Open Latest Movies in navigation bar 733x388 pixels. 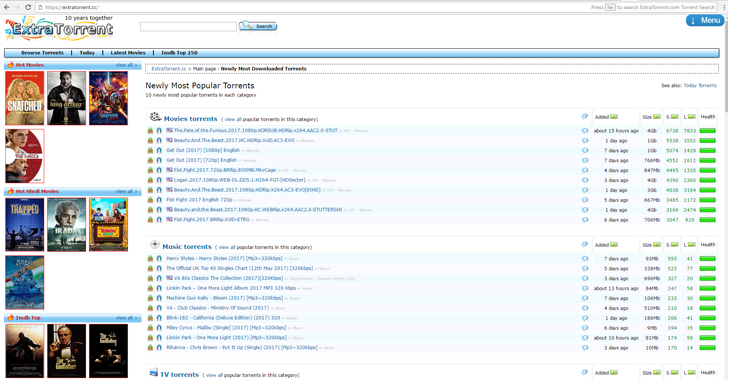(x=128, y=53)
